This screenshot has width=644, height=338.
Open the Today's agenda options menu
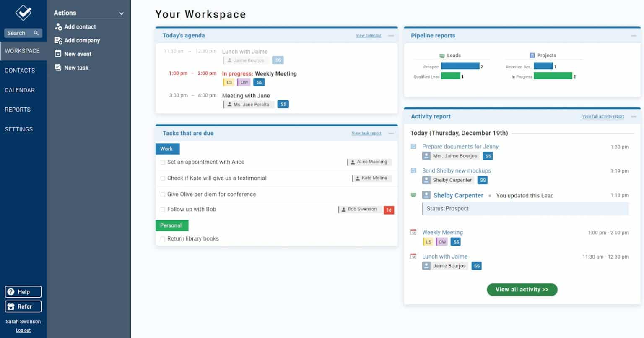pyautogui.click(x=391, y=36)
